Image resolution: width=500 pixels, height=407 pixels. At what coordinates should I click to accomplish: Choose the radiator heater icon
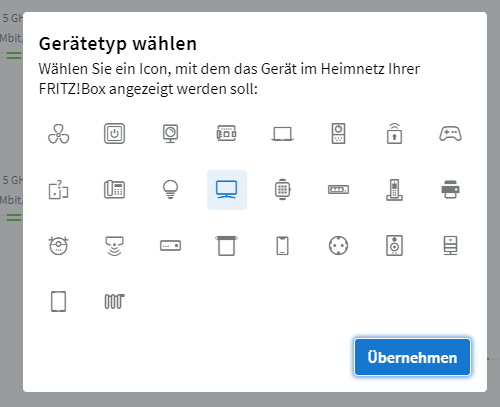(x=114, y=301)
